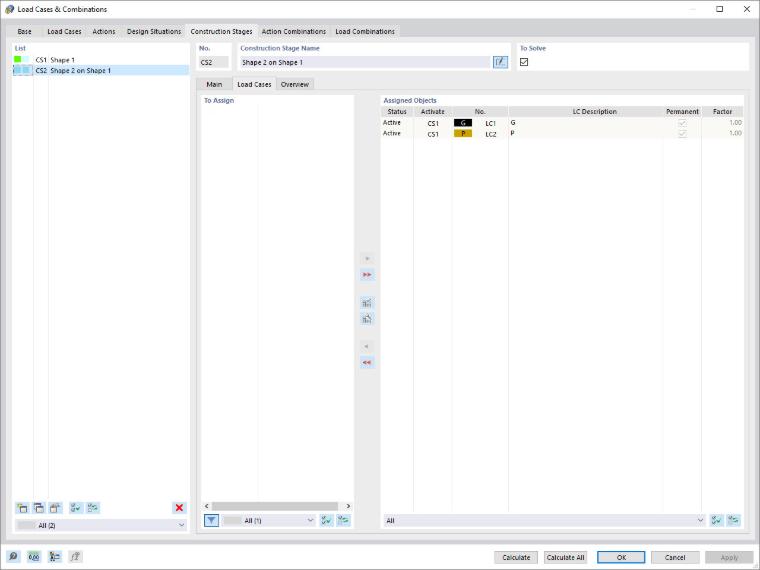Click the Factor column header

tap(722, 111)
